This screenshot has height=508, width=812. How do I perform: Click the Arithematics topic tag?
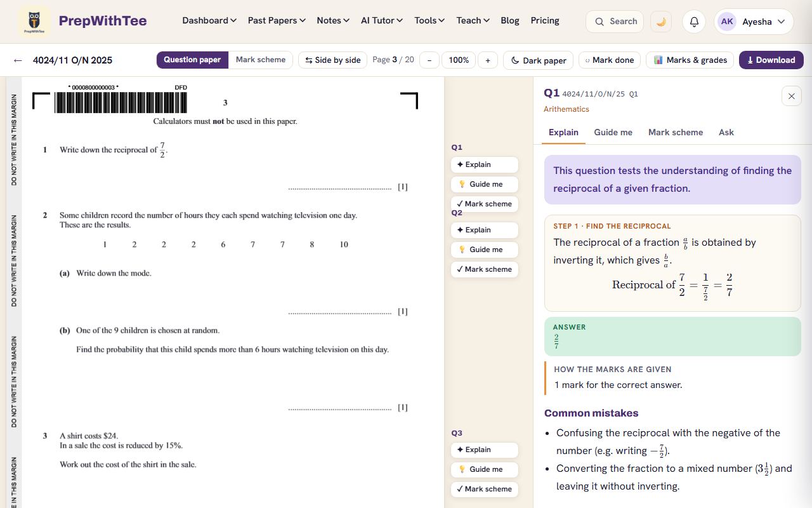(x=566, y=109)
